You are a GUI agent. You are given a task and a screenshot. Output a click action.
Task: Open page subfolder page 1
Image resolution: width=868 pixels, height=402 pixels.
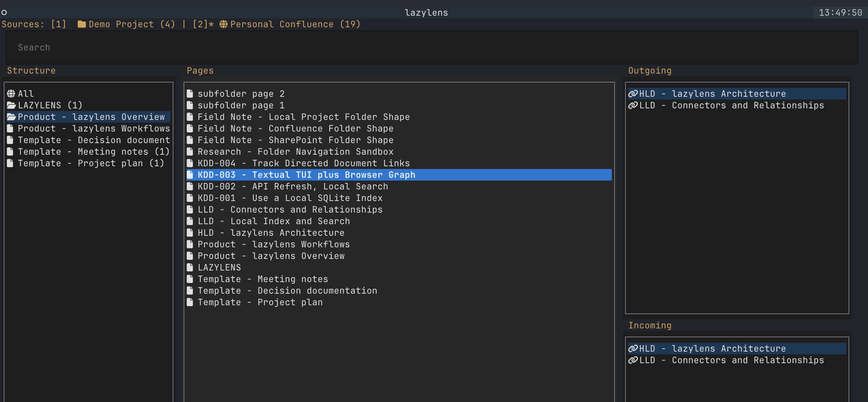click(x=399, y=105)
